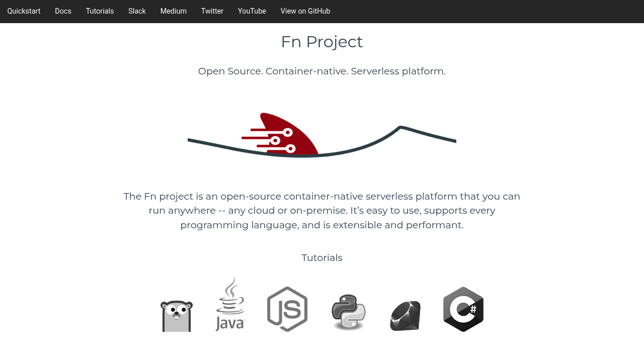Go to the YouTube channel link
Viewport: 644px width, 362px height.
pos(252,11)
